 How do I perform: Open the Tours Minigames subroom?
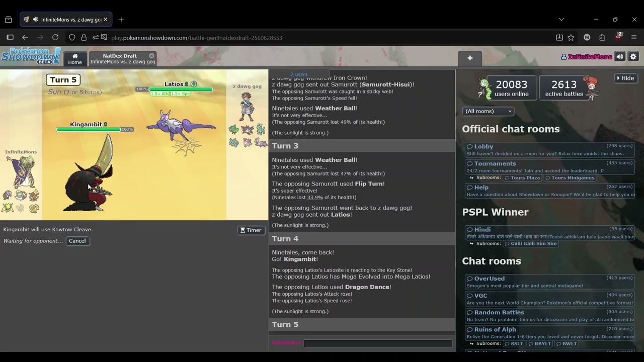(569, 177)
